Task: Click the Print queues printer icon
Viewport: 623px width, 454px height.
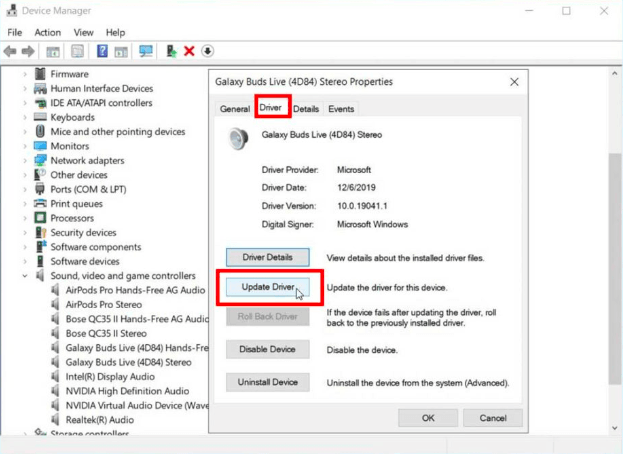Action: 40,203
